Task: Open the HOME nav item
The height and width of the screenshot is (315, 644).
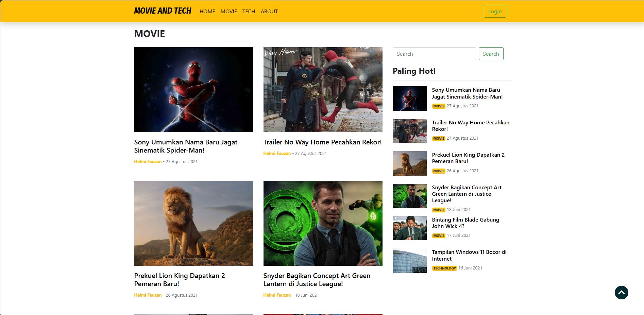Action: pos(207,11)
